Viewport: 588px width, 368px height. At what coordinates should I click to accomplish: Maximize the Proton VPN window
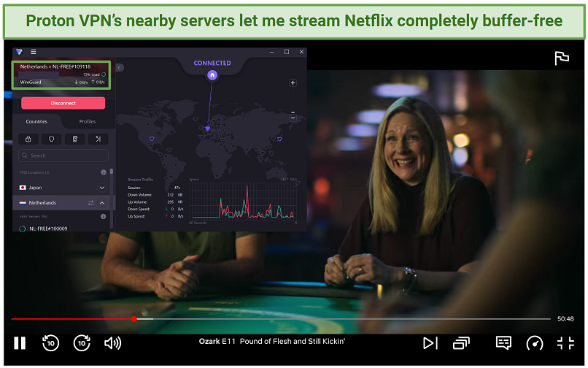coord(287,52)
